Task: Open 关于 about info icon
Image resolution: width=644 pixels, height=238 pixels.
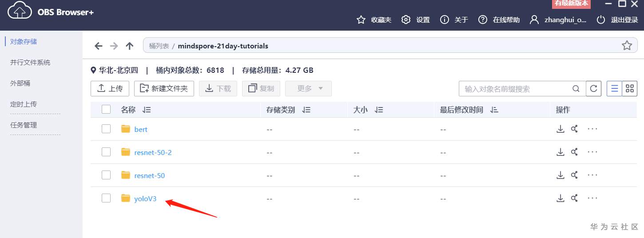Action: (444, 20)
